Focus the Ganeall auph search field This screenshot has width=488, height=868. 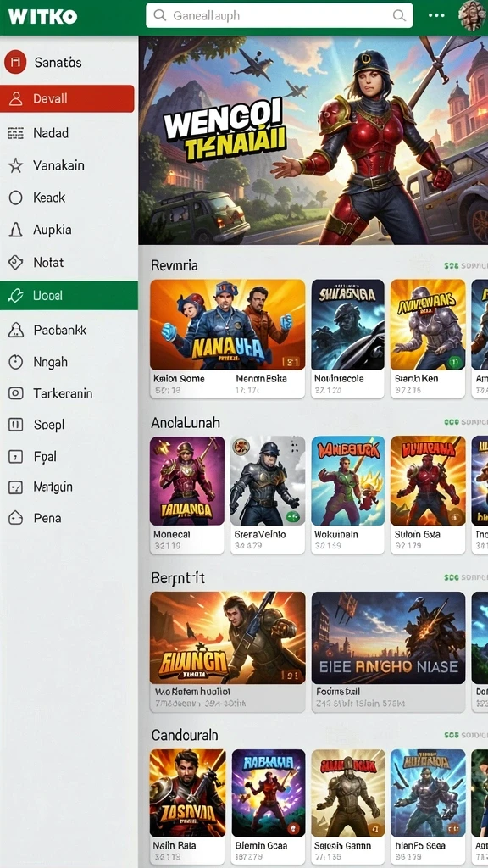280,15
